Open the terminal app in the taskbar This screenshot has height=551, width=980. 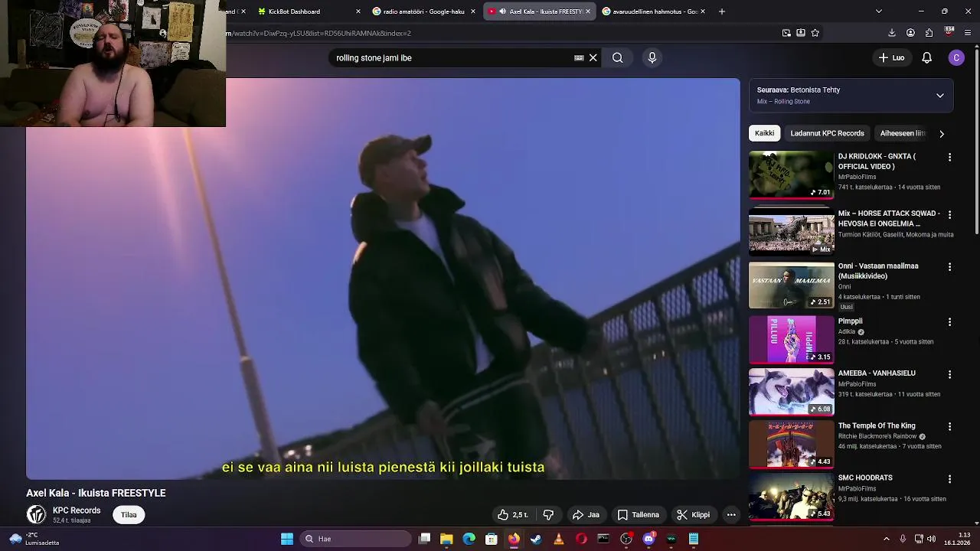point(603,539)
